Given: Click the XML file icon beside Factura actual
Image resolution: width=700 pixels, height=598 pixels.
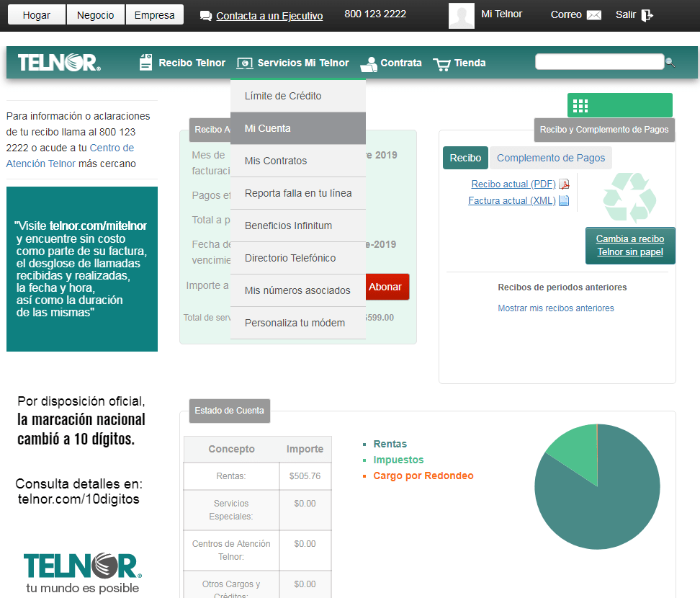Looking at the screenshot, I should [564, 201].
